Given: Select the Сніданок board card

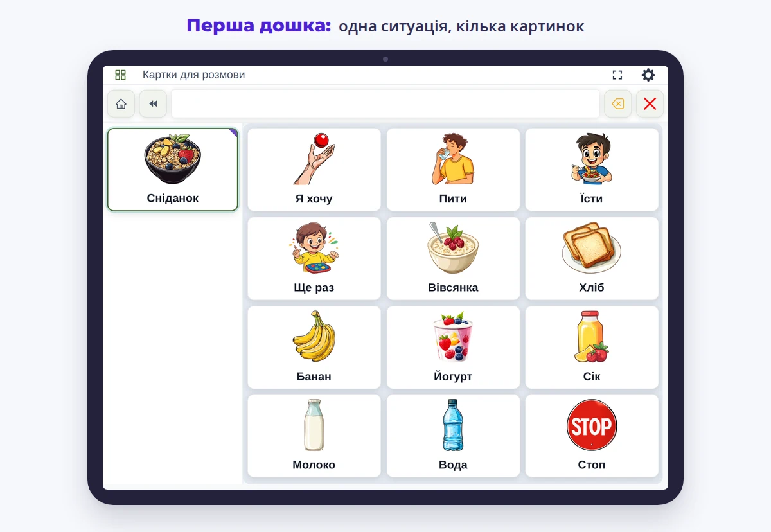Looking at the screenshot, I should click(173, 170).
